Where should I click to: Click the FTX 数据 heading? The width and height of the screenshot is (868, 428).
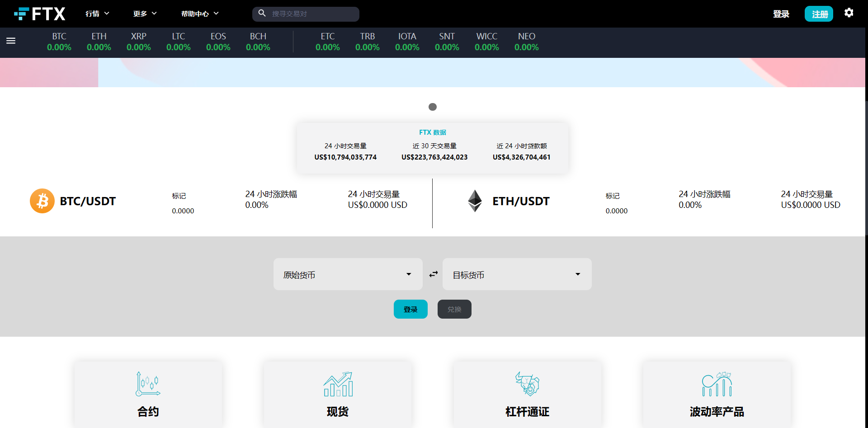433,132
